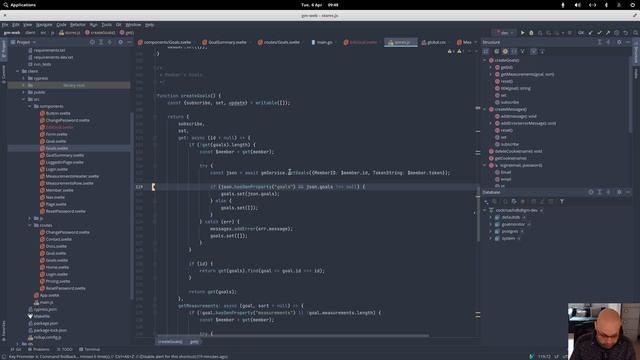Open the Structure panel gear settings

click(619, 42)
